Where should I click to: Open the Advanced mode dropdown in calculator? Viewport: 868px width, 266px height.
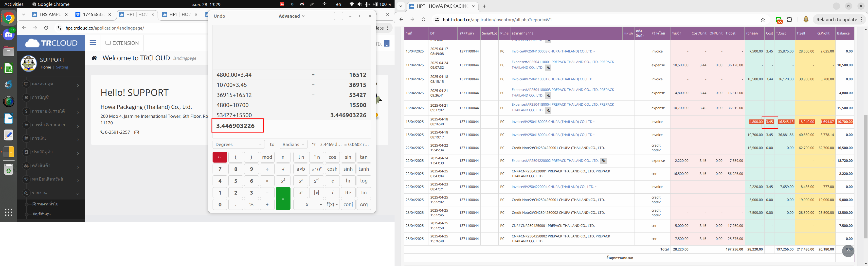click(x=291, y=16)
